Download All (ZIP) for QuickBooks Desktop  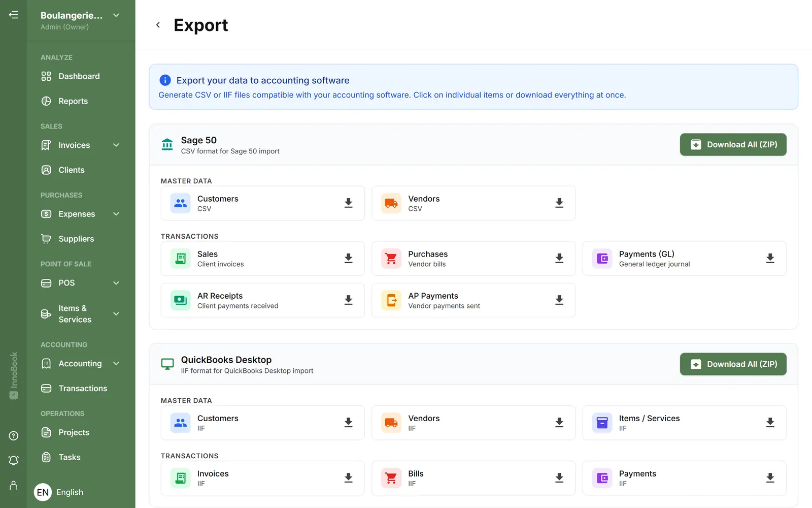coord(733,364)
